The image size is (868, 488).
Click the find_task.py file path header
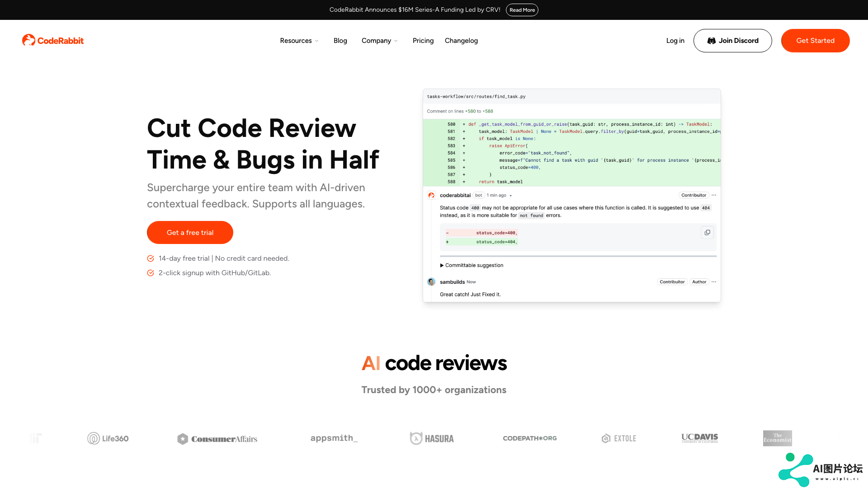click(x=476, y=97)
